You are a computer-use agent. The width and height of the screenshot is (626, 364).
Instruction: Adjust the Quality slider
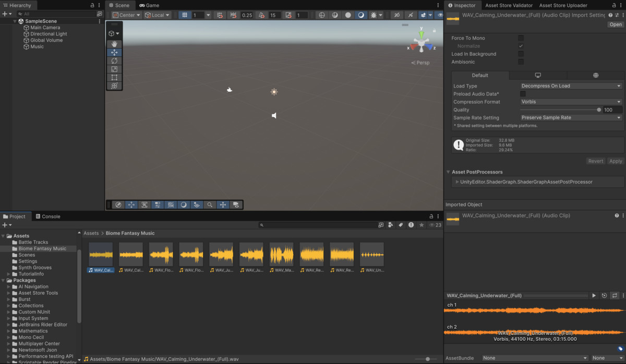560,110
